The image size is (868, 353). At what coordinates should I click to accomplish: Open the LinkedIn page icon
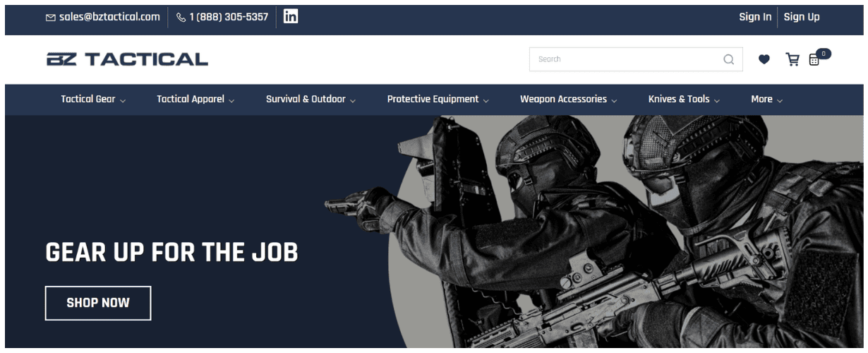point(290,16)
